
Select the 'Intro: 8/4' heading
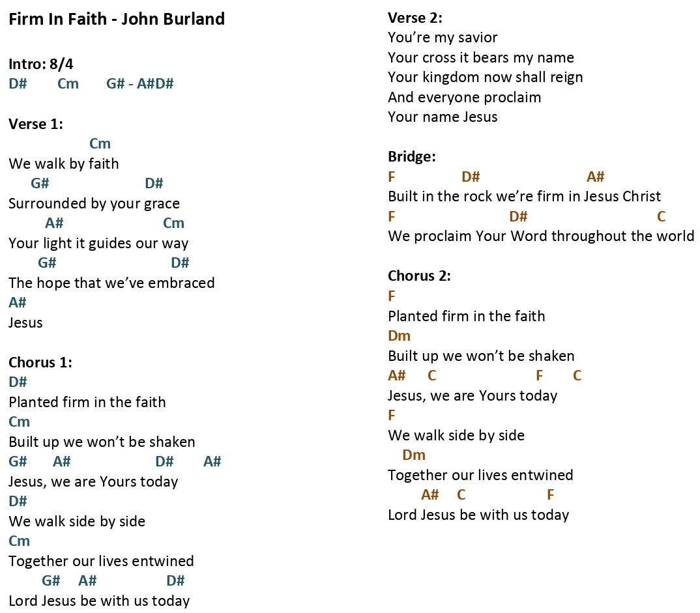click(40, 64)
